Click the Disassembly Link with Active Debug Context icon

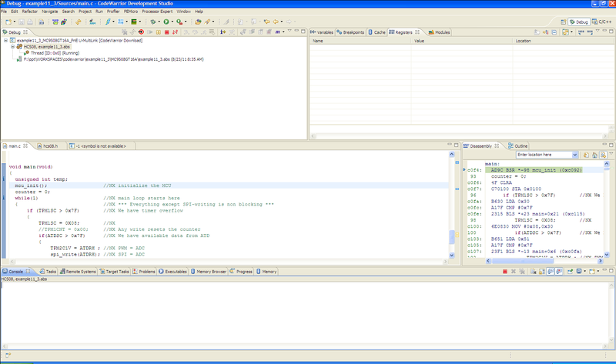(x=603, y=155)
